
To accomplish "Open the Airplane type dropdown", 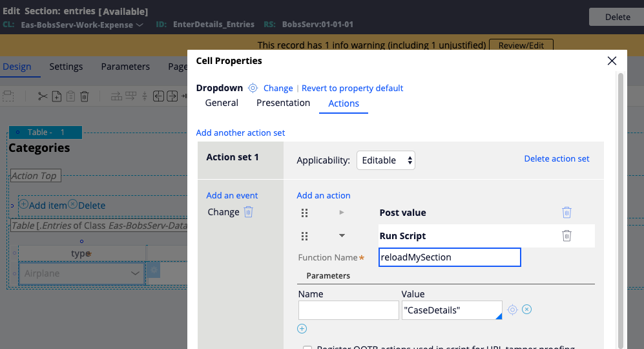I will pyautogui.click(x=81, y=273).
